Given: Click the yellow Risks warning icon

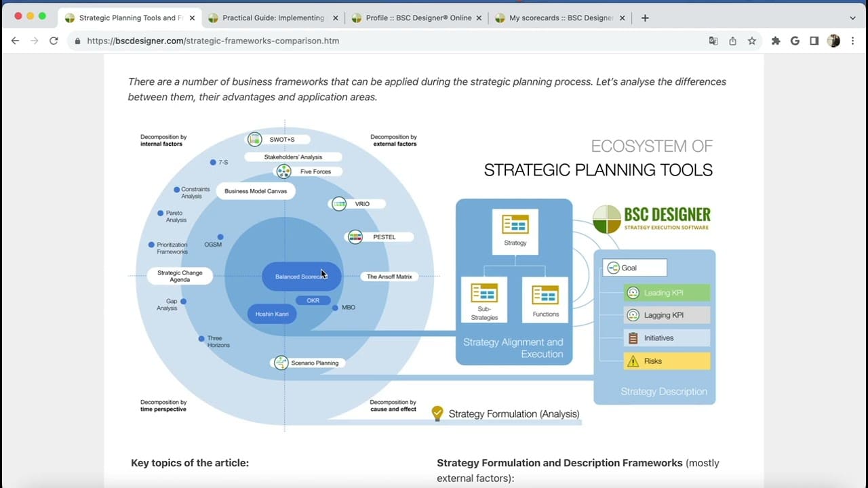Looking at the screenshot, I should [633, 361].
